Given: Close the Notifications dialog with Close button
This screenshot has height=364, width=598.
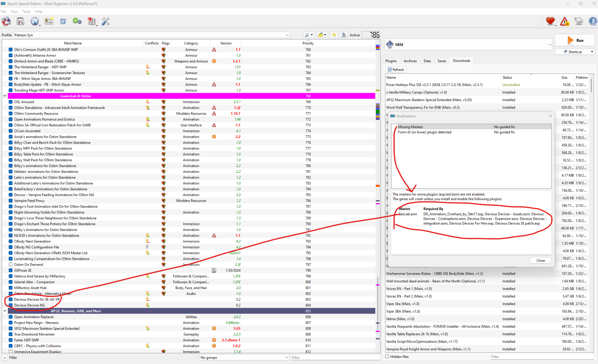Looking at the screenshot, I should (540, 261).
